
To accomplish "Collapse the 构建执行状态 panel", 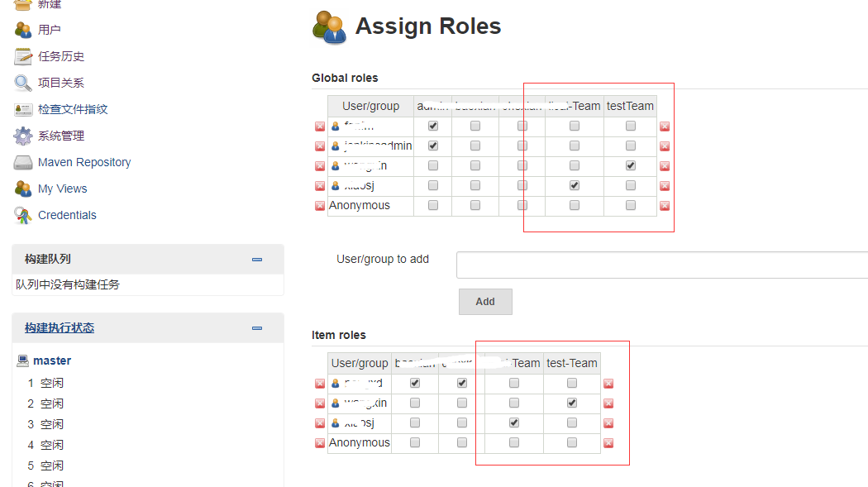I will pyautogui.click(x=257, y=328).
